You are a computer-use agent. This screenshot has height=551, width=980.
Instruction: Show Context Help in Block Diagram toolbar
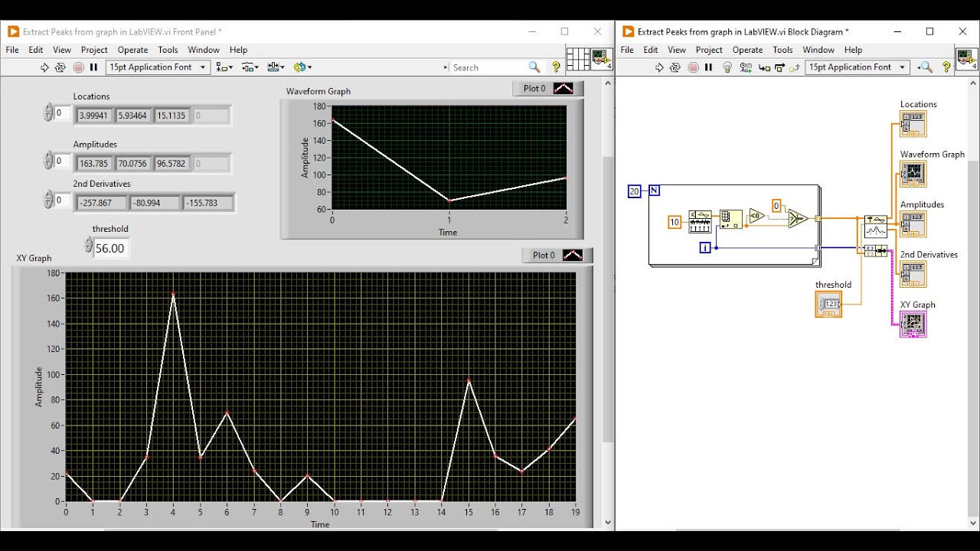946,67
